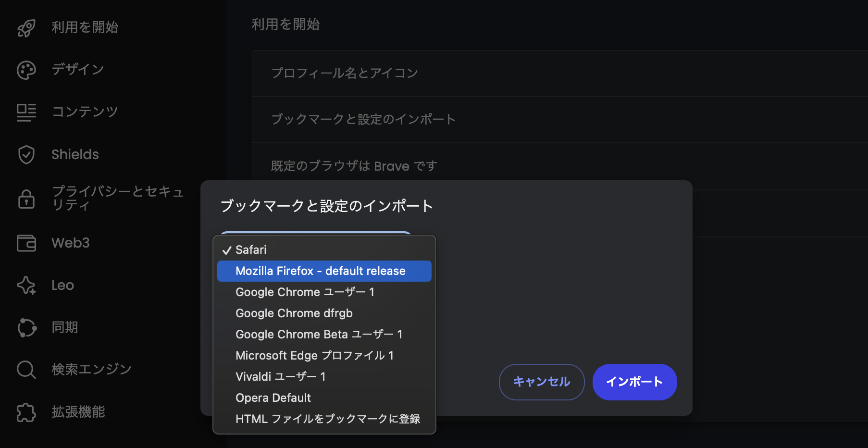The height and width of the screenshot is (448, 868).
Task: Click the puzzle piece icon for 拡張機能
Action: point(26,412)
